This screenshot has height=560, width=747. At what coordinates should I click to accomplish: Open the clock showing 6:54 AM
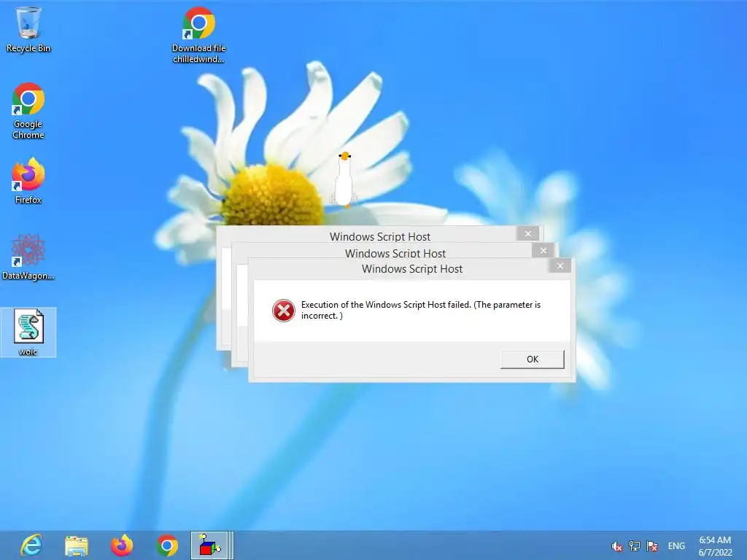(715, 546)
